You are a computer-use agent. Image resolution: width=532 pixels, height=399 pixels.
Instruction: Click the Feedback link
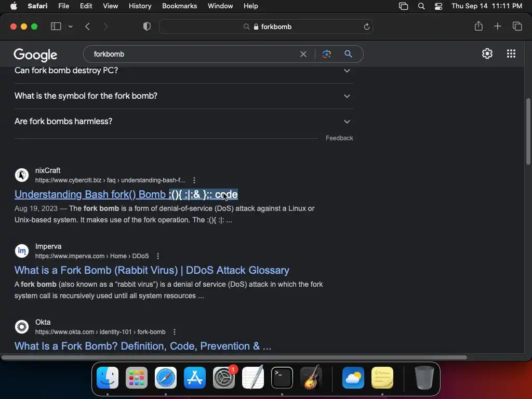click(339, 138)
